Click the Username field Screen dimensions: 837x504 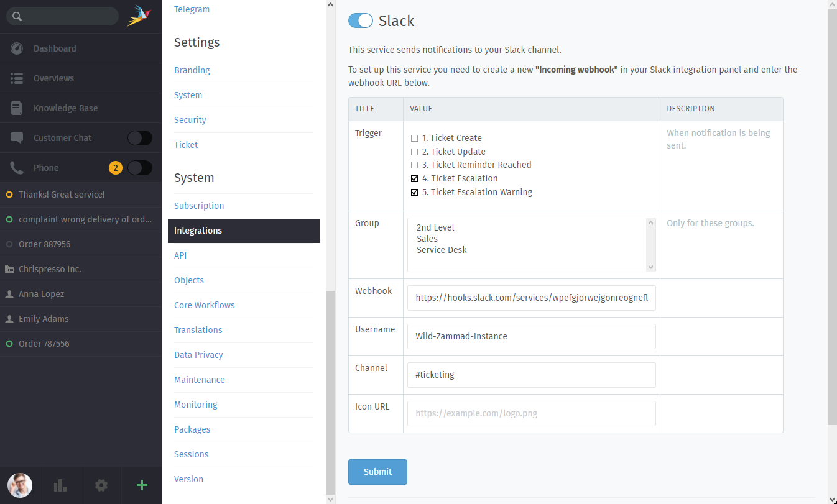[x=532, y=336]
